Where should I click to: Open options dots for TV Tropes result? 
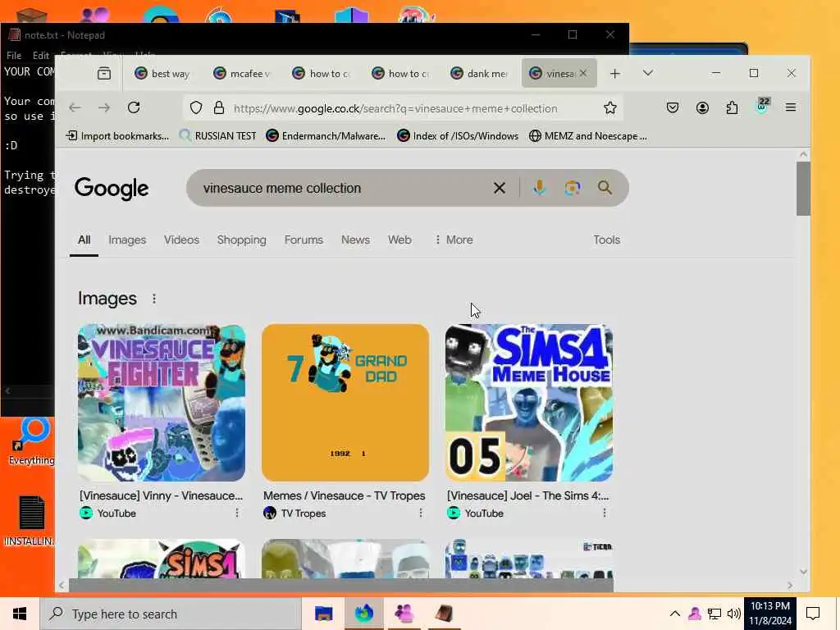coord(421,514)
